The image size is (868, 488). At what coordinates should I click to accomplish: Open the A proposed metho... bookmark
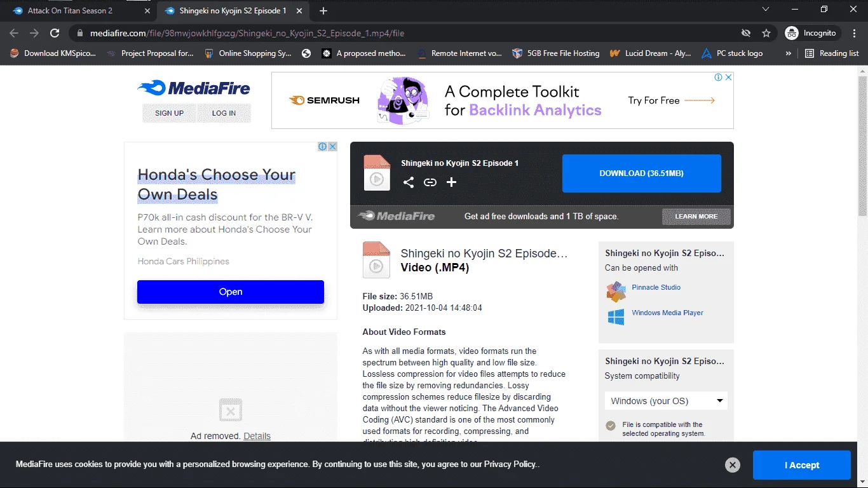pyautogui.click(x=363, y=53)
